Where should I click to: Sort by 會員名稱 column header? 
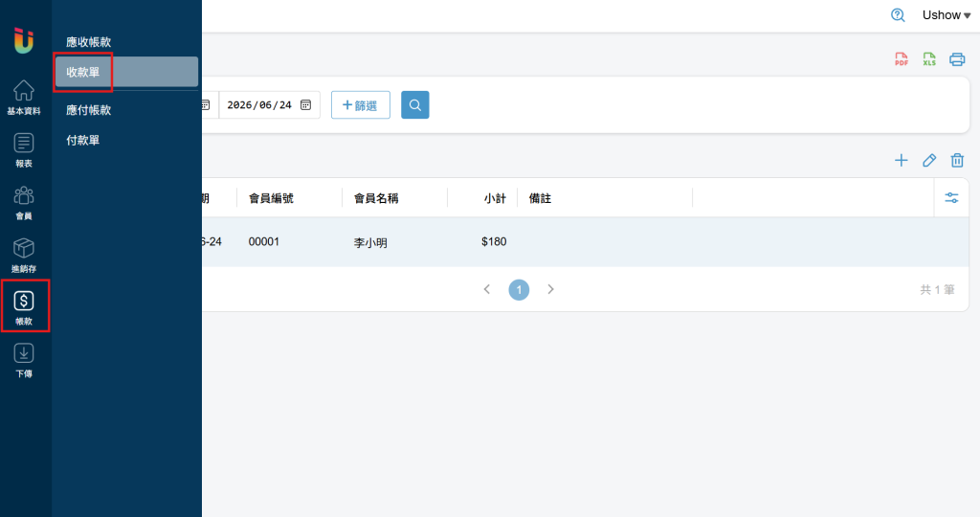[376, 198]
